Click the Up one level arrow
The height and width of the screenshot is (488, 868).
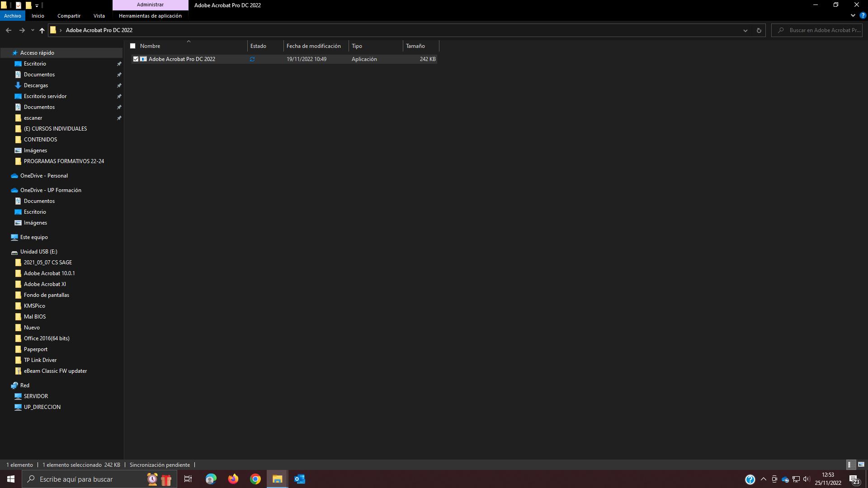pos(42,30)
